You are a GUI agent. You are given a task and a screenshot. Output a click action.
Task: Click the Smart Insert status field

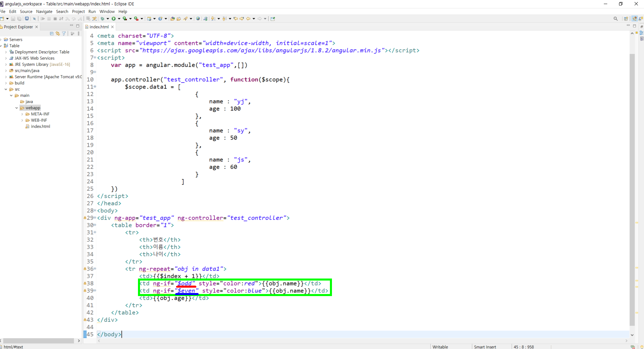(485, 347)
